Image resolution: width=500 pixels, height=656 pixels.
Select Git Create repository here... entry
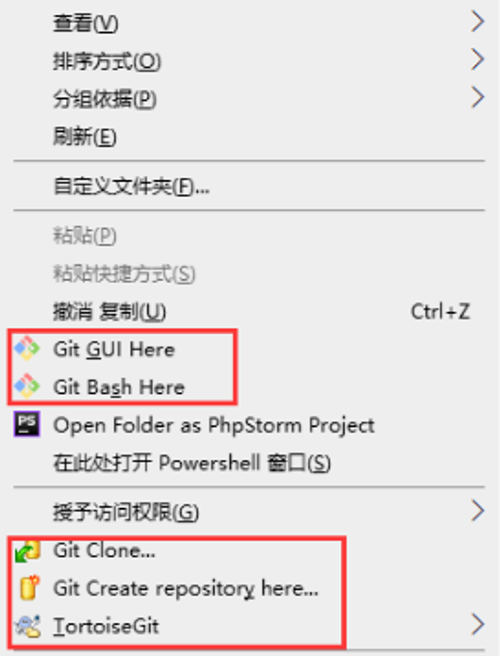pyautogui.click(x=186, y=589)
